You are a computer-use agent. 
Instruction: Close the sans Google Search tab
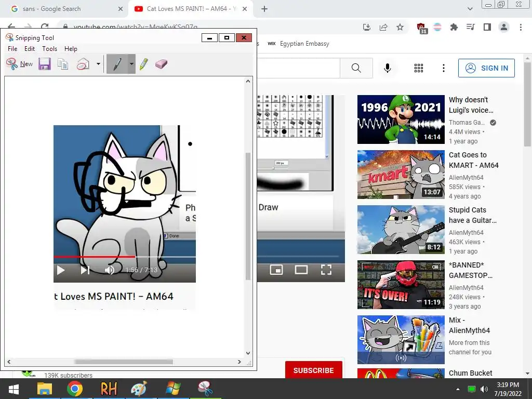121,9
